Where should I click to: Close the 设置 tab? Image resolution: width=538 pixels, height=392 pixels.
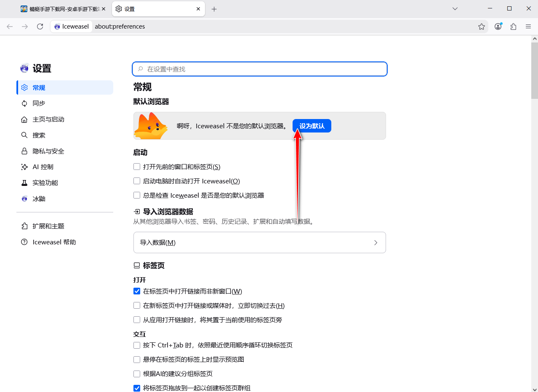coord(199,9)
